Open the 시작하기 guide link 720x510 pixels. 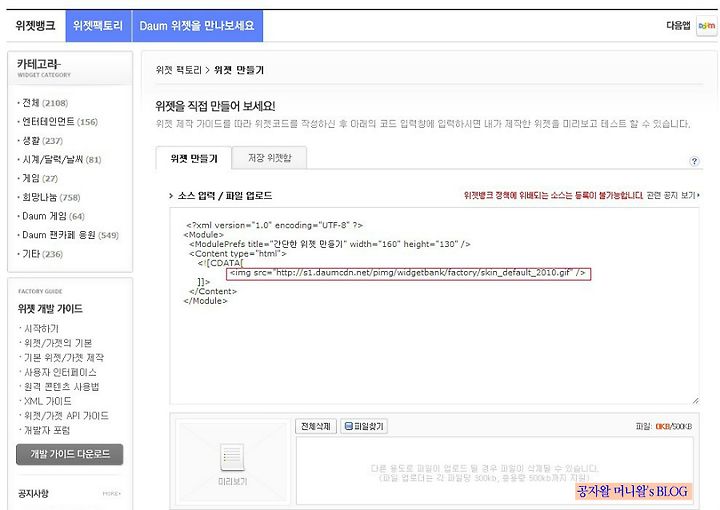click(x=41, y=329)
